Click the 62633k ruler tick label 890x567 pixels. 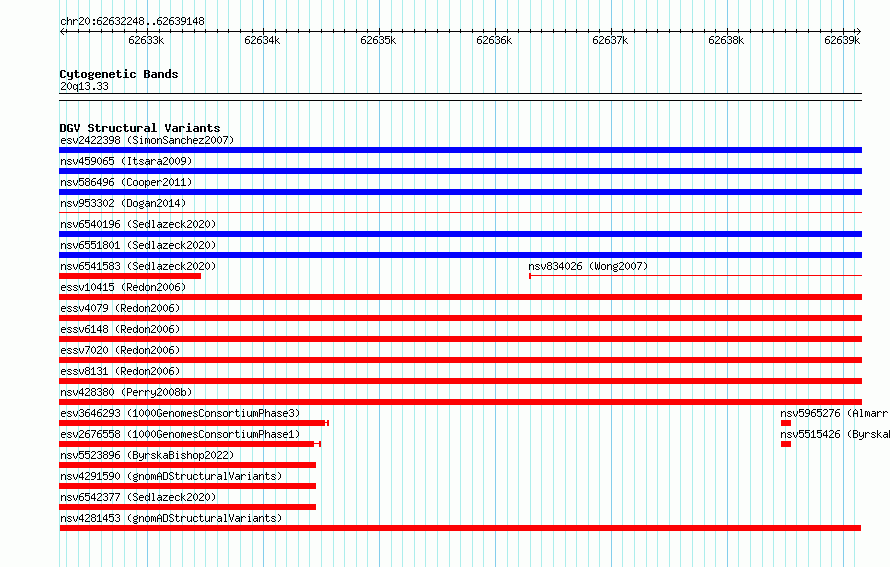(x=146, y=40)
